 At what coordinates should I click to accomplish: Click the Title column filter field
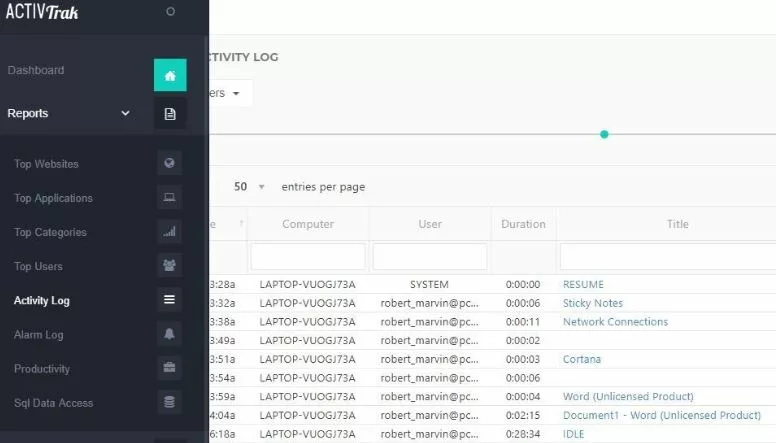click(668, 256)
